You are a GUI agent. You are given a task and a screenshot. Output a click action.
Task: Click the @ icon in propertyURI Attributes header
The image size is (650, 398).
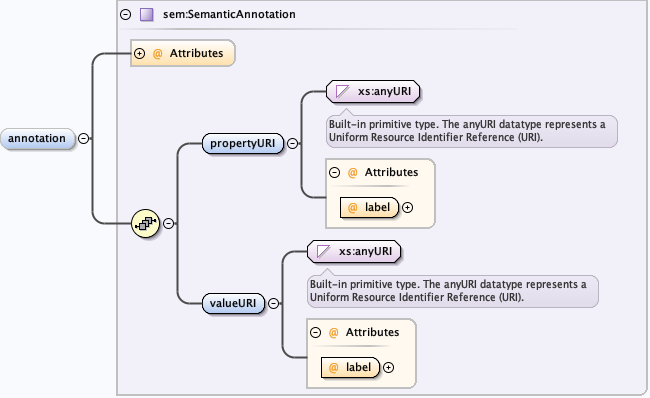(352, 172)
